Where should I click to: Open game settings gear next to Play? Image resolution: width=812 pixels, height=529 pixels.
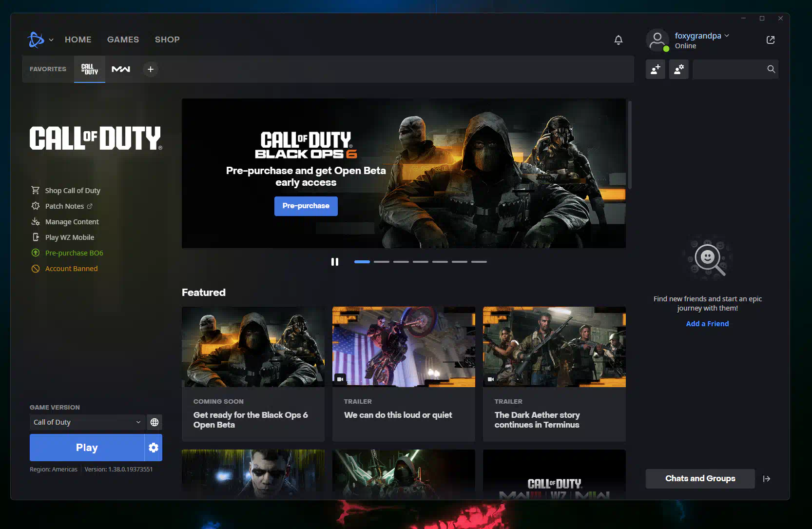154,448
